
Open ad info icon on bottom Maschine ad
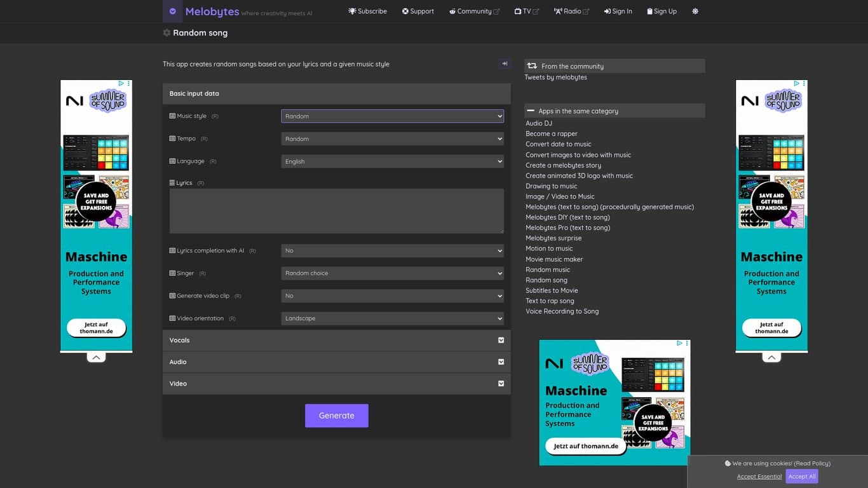[679, 343]
